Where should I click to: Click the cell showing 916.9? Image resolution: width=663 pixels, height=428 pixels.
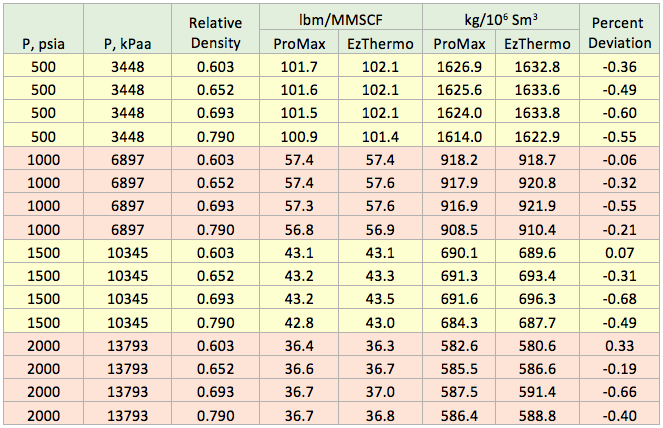[x=459, y=205]
